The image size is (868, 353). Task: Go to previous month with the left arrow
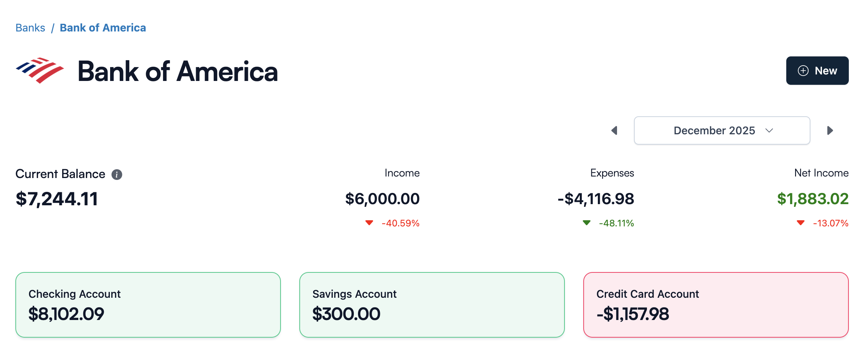point(615,130)
